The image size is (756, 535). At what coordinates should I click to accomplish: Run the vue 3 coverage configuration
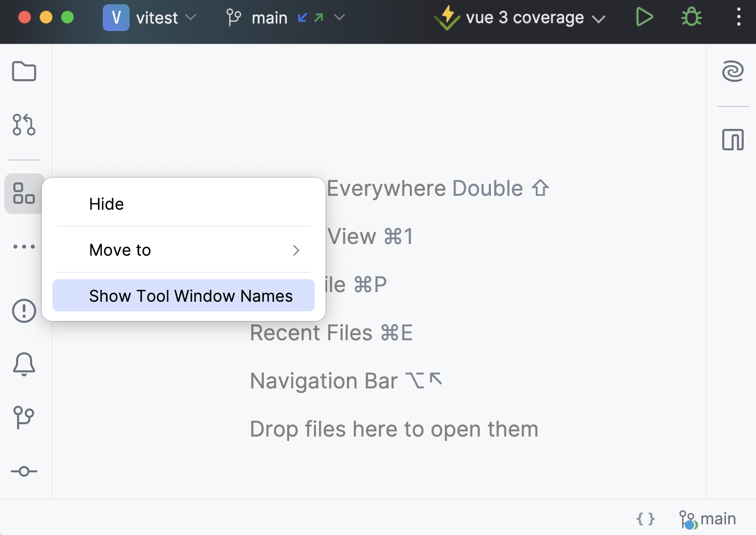tap(644, 17)
